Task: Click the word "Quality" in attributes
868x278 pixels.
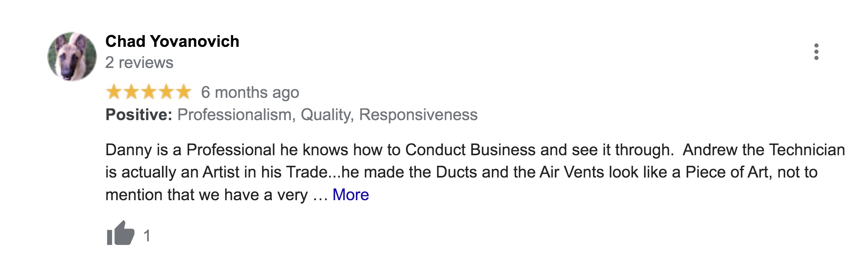Action: [x=326, y=115]
